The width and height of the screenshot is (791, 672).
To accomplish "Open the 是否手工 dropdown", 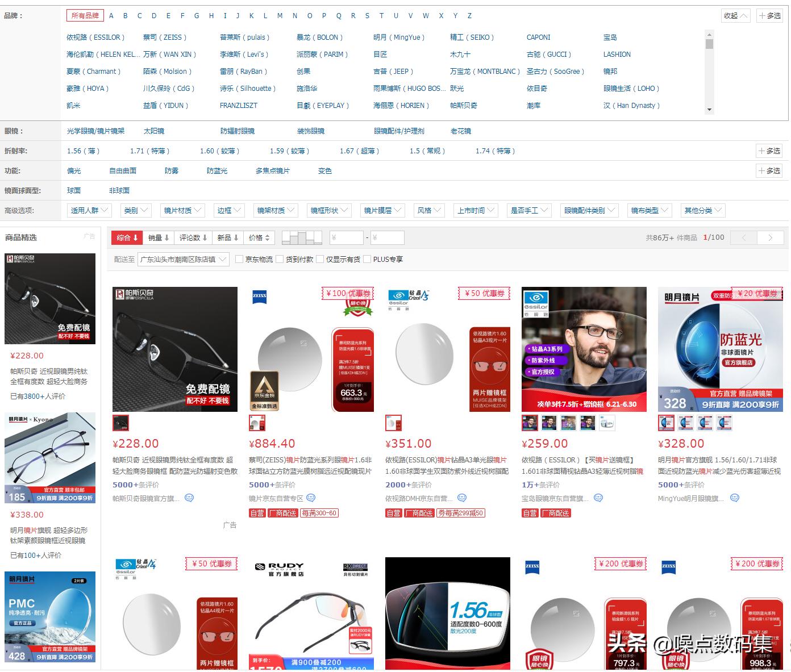I will tap(530, 211).
